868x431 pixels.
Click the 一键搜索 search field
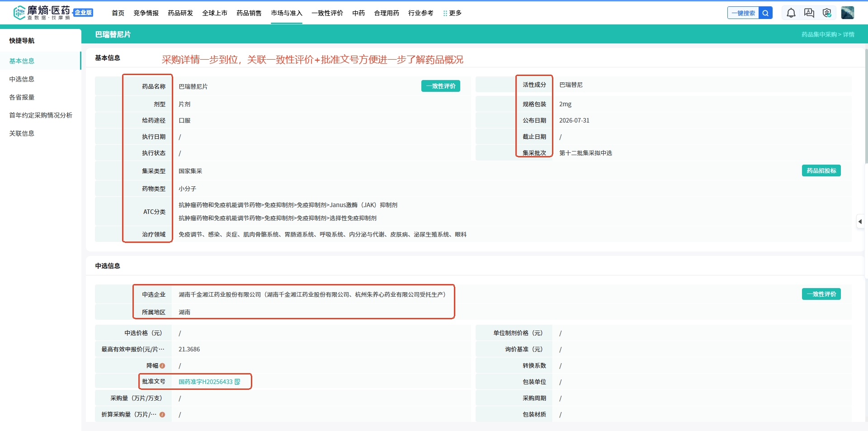tap(743, 13)
